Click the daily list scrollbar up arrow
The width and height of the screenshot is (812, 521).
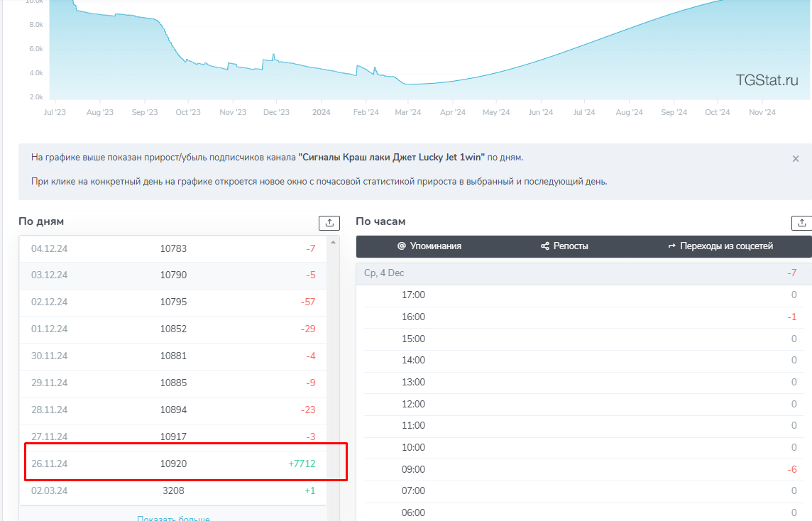[333, 243]
